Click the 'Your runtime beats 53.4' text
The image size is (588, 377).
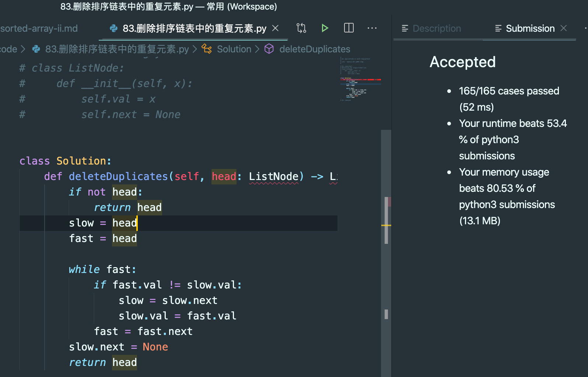513,123
